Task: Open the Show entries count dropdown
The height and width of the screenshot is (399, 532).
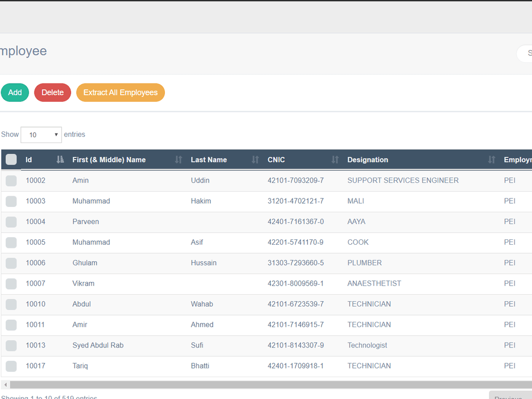Action: tap(41, 135)
